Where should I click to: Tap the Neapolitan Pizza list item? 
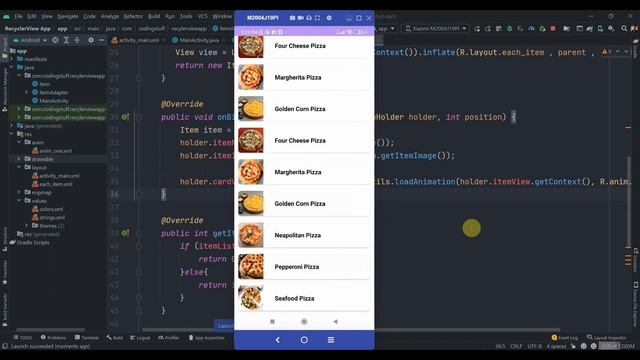click(x=304, y=235)
